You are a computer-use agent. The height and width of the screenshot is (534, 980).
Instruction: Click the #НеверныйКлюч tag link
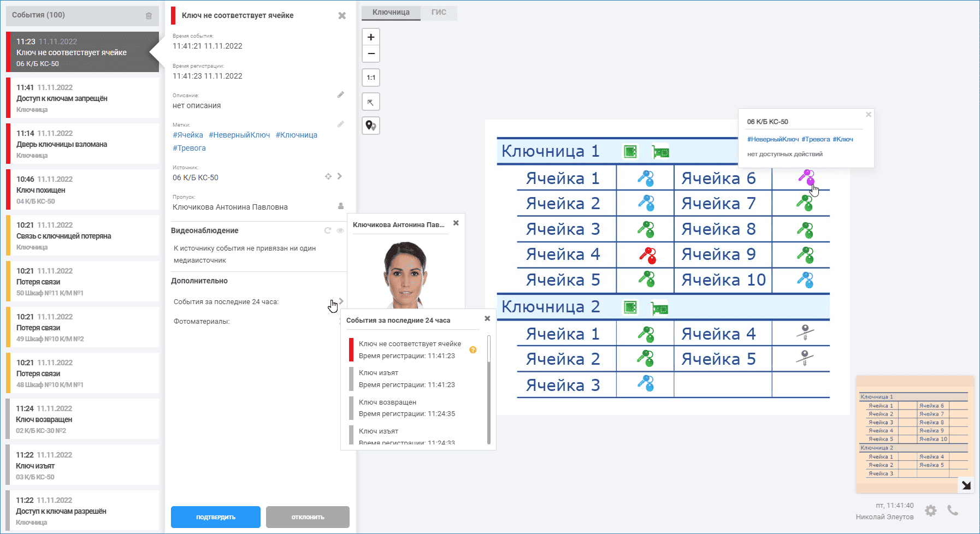(x=239, y=135)
